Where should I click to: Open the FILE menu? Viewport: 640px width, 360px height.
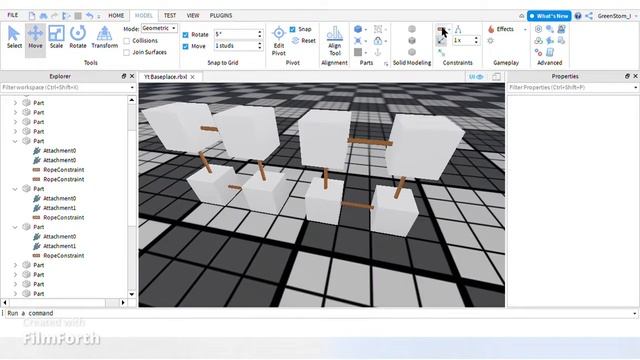click(13, 15)
